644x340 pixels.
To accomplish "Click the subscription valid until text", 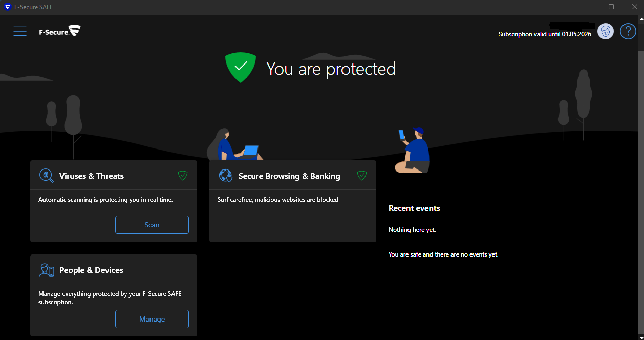I will coord(545,34).
